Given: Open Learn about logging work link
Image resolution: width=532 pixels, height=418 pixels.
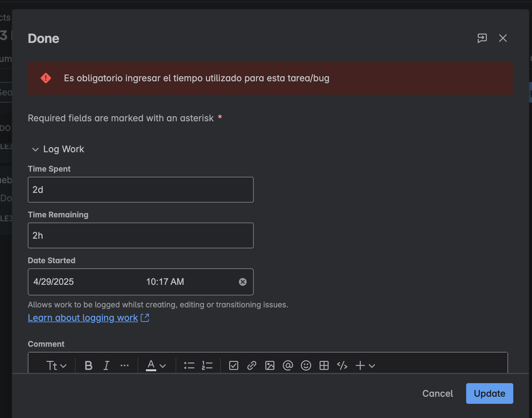Looking at the screenshot, I should 83,318.
